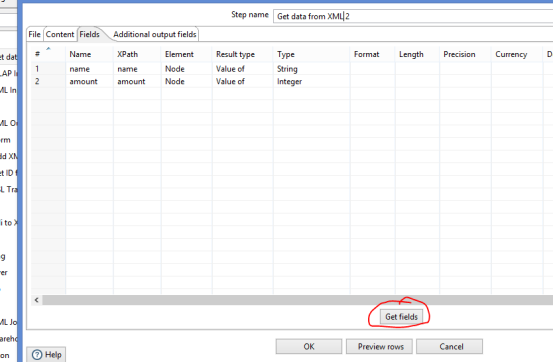This screenshot has height=362, width=553.
Task: Open the File tab
Action: (35, 34)
